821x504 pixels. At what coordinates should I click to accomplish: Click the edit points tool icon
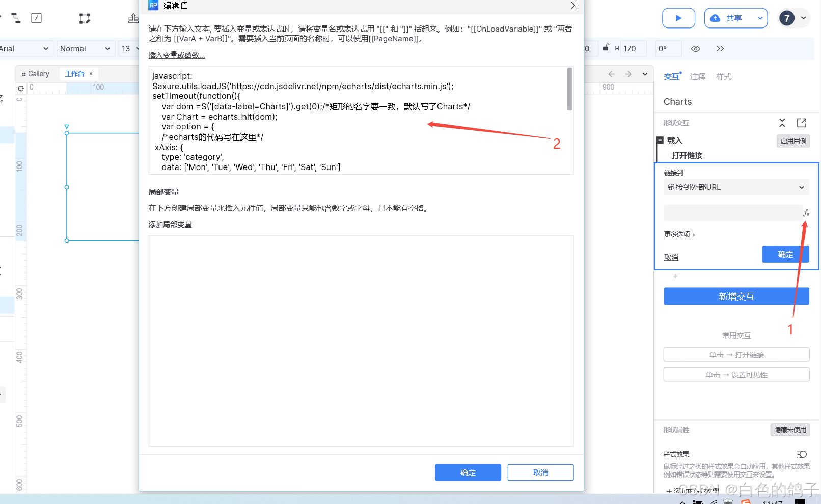pos(85,18)
